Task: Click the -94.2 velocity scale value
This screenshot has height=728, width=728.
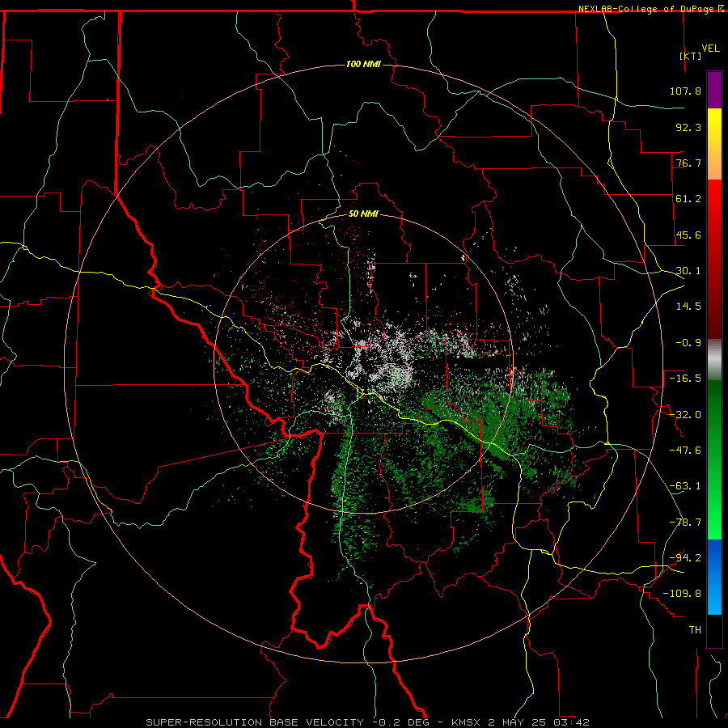Action: point(685,558)
